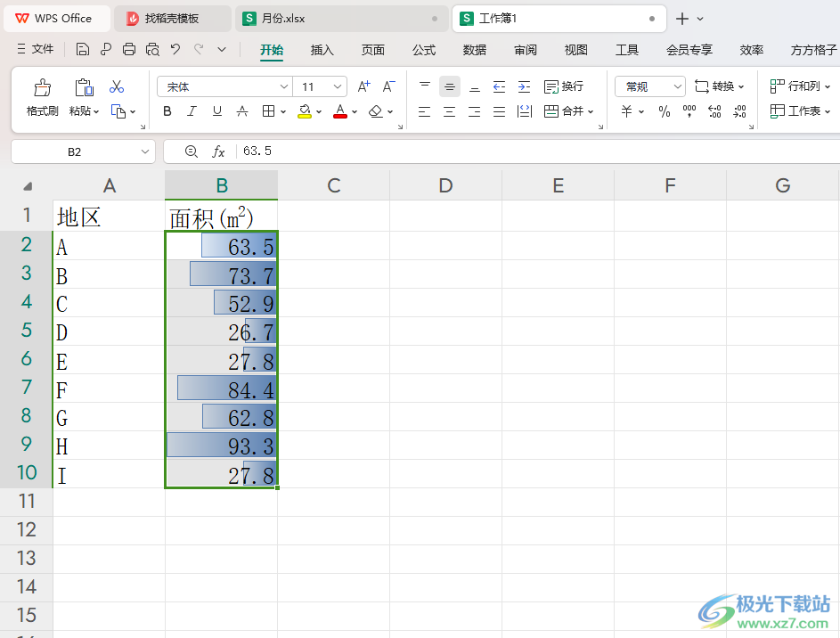Screen dimensions: 840x638
Task: Switch to the 视图 View tab
Action: point(576,51)
